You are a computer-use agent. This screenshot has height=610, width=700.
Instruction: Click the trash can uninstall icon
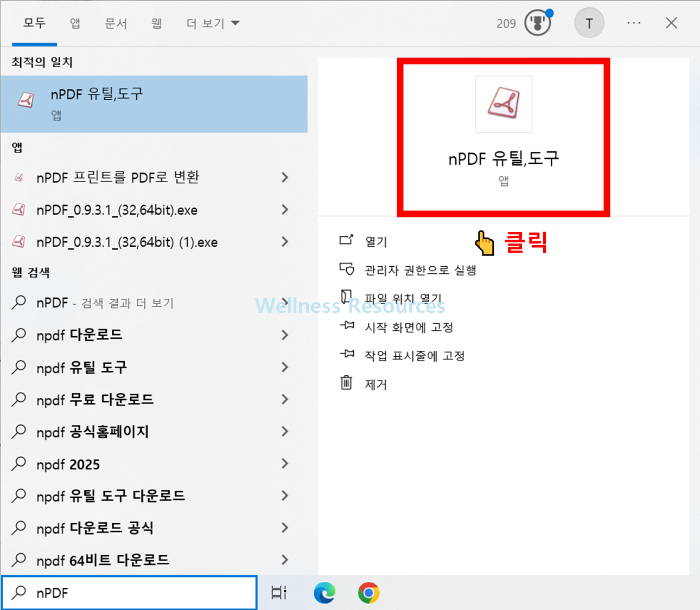point(346,383)
